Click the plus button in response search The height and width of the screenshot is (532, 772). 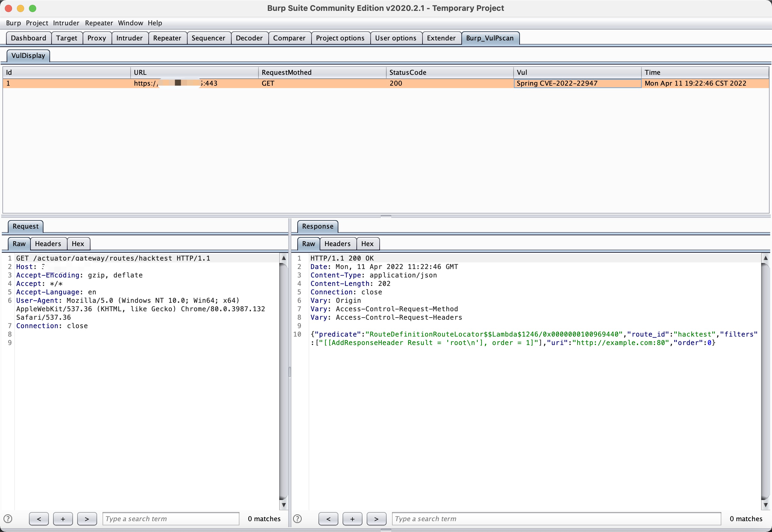pos(352,519)
